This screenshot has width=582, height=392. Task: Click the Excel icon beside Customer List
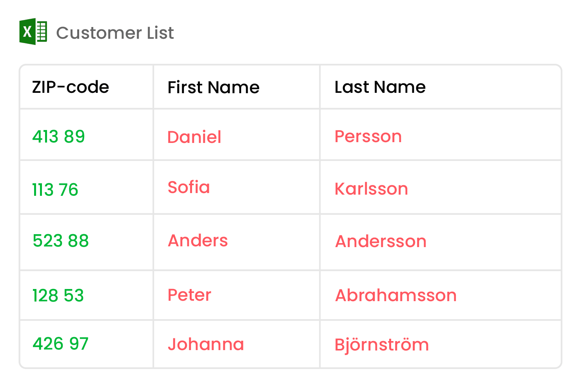pyautogui.click(x=33, y=31)
